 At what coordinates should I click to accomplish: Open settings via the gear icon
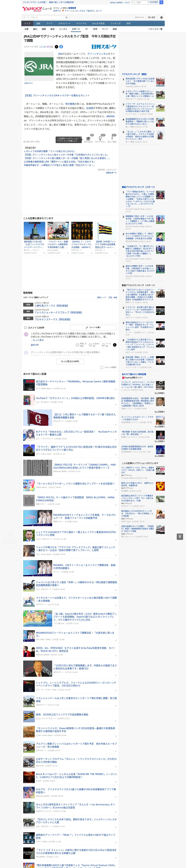161,18
